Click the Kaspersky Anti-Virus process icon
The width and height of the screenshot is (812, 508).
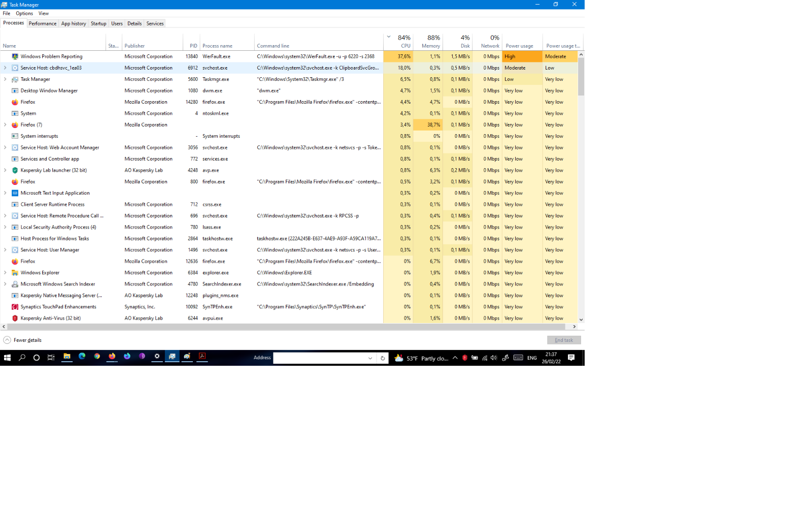tap(15, 318)
